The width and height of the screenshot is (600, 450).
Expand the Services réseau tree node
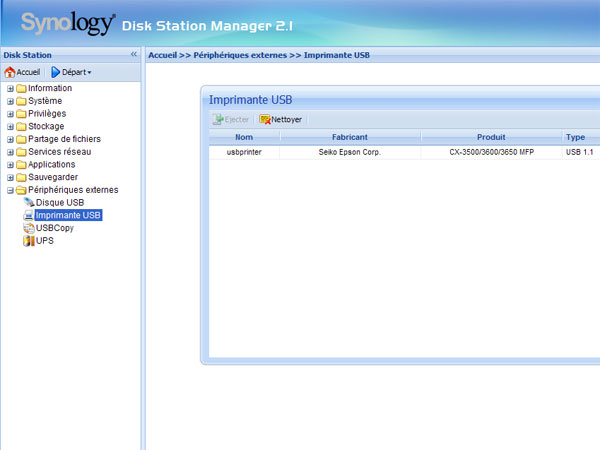point(10,152)
